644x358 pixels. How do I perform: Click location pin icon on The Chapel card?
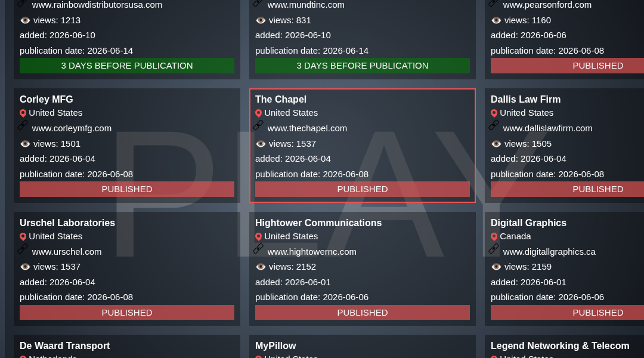point(258,113)
